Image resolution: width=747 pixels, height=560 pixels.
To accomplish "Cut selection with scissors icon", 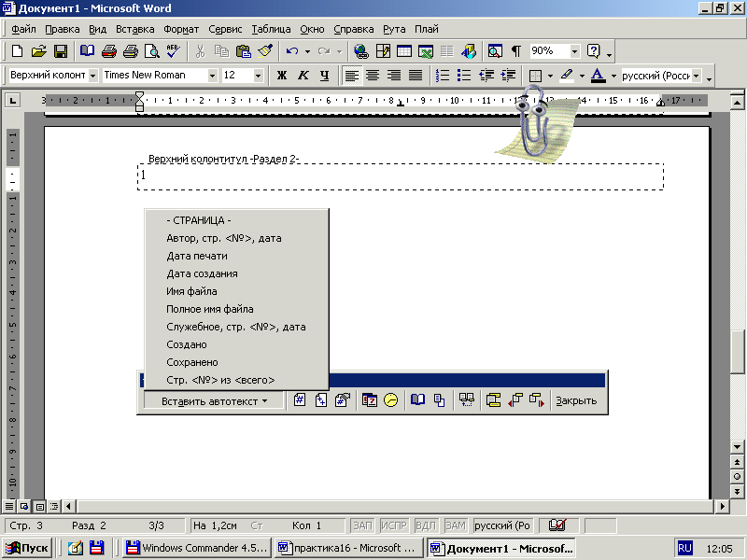I will [200, 51].
